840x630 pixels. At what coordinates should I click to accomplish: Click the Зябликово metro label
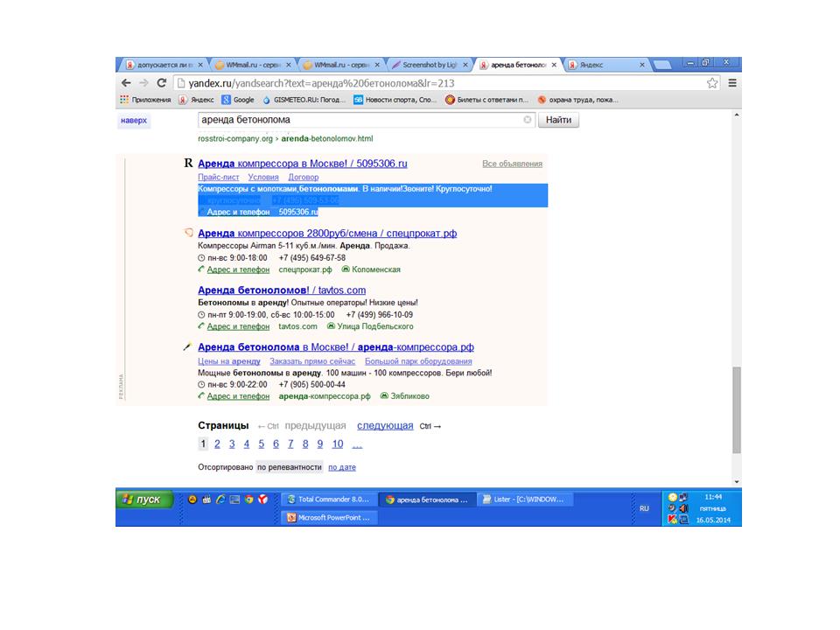(409, 396)
